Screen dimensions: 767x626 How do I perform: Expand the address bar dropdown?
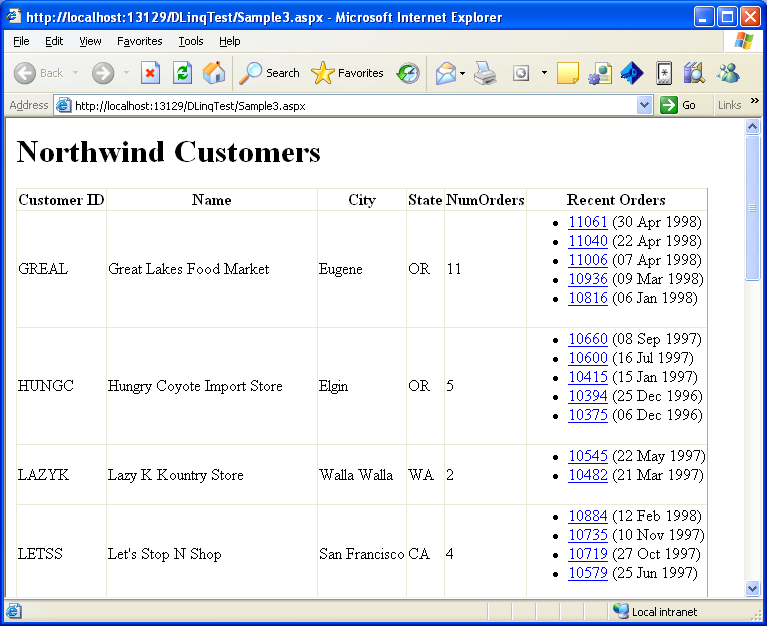(x=645, y=105)
